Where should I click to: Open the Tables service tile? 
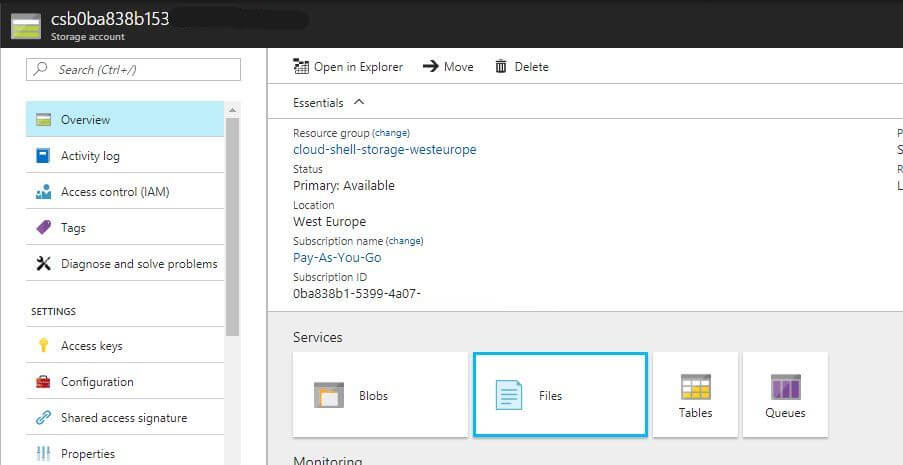coord(695,395)
